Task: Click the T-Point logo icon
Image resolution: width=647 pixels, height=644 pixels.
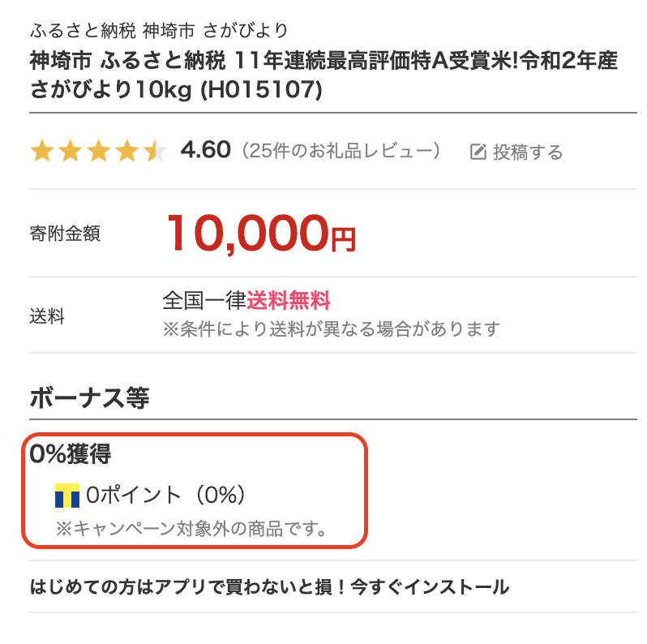Action: pyautogui.click(x=67, y=496)
